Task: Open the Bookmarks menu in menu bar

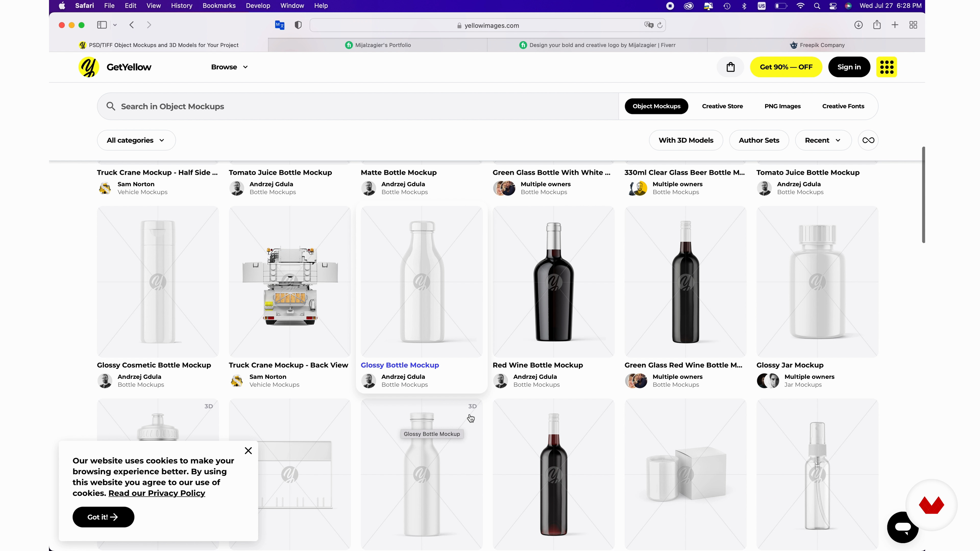Action: tap(219, 6)
